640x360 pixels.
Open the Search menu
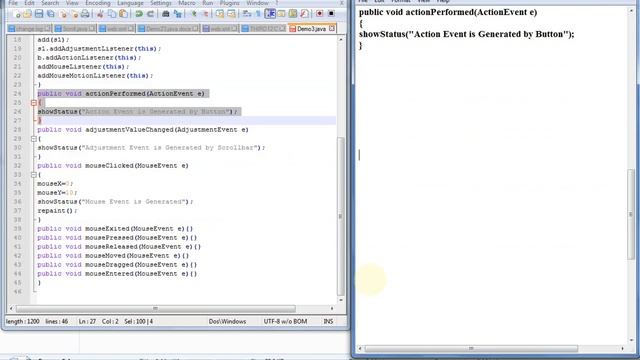click(x=50, y=3)
